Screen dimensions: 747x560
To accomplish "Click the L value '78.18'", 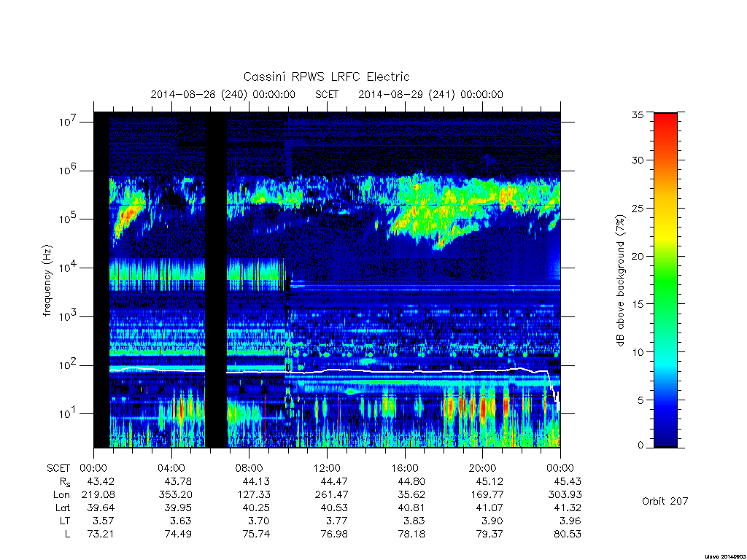I will pos(411,534).
